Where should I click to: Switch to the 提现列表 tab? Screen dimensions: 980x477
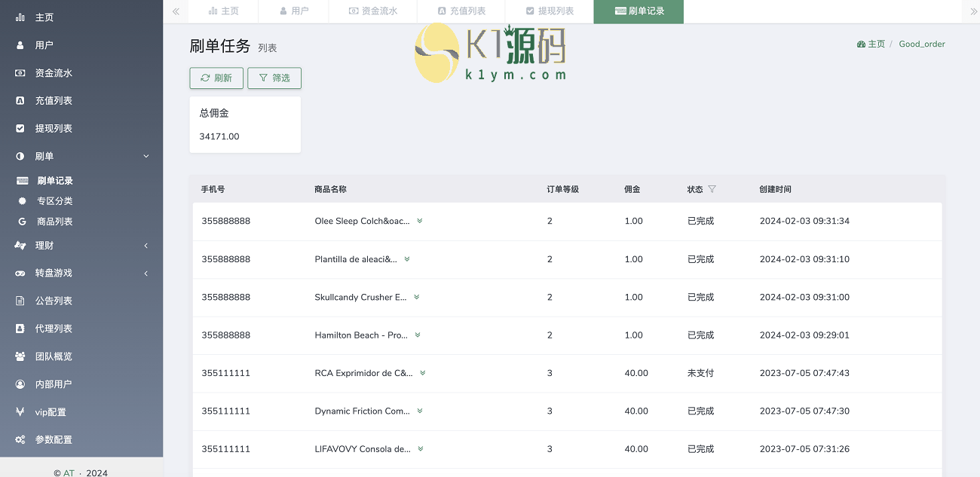pyautogui.click(x=550, y=11)
